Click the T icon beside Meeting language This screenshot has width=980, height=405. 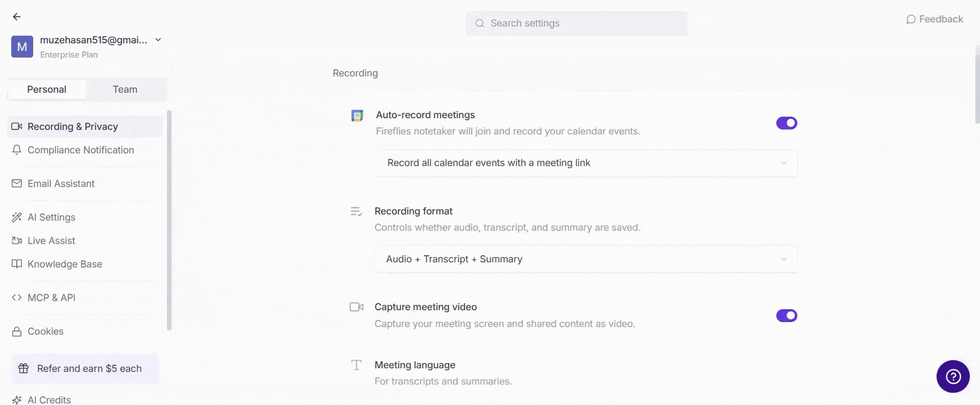click(x=356, y=365)
